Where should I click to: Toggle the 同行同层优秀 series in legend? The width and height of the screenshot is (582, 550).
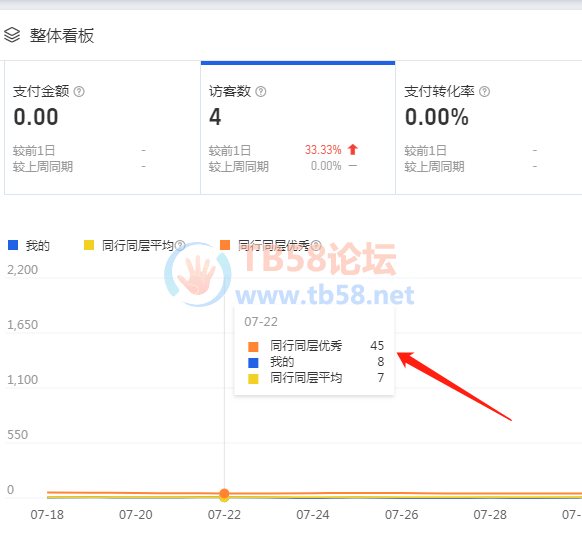[x=265, y=245]
